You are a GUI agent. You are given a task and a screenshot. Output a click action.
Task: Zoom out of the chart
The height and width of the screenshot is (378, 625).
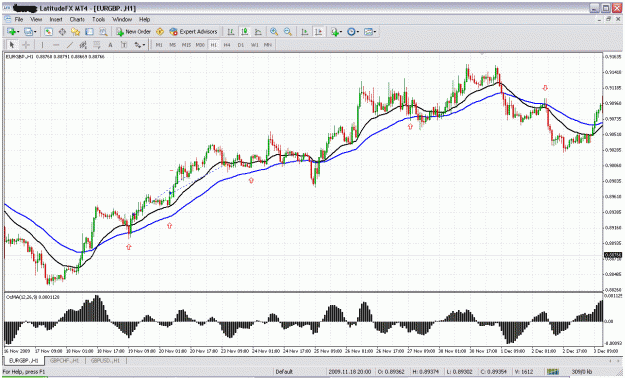click(x=288, y=32)
